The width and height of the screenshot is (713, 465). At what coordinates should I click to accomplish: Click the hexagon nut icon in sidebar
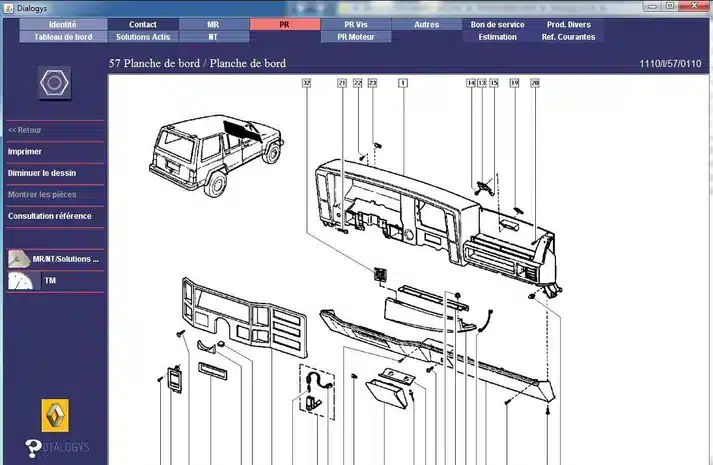coord(54,83)
